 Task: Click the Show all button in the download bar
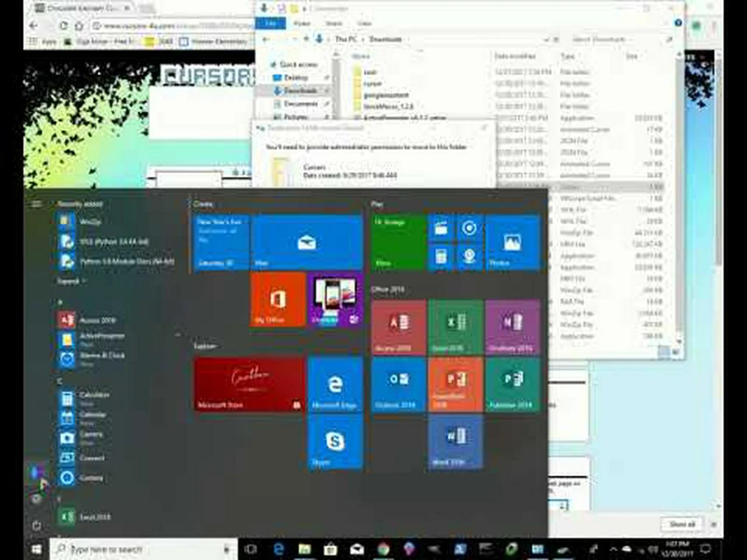pyautogui.click(x=681, y=524)
